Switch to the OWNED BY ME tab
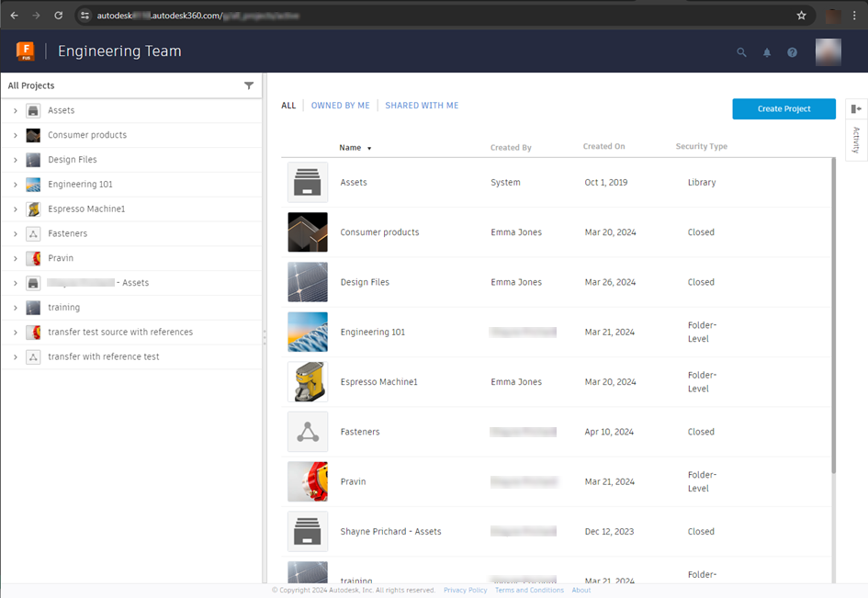Screen dimensions: 868x598 point(340,105)
